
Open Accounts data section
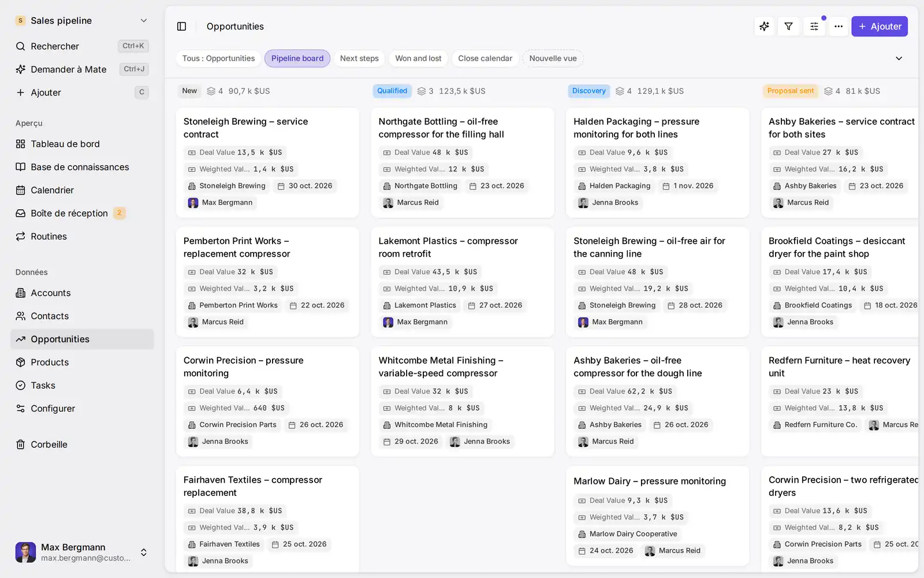coord(82,293)
